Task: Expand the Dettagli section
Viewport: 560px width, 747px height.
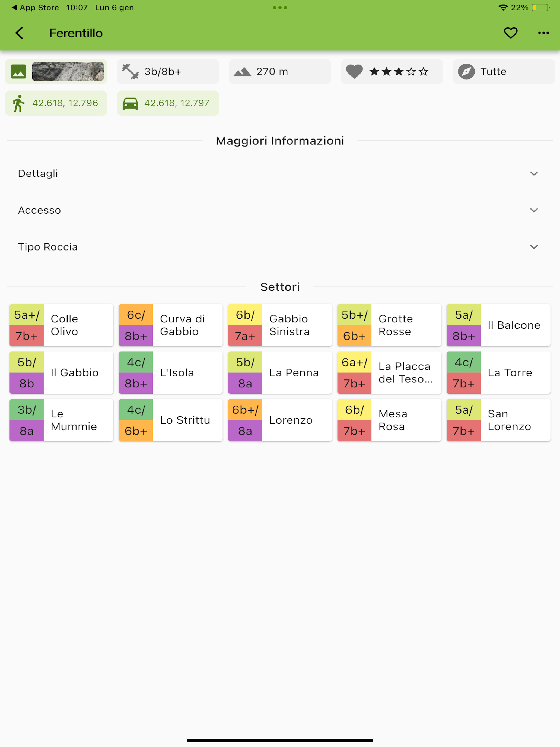Action: click(x=280, y=173)
